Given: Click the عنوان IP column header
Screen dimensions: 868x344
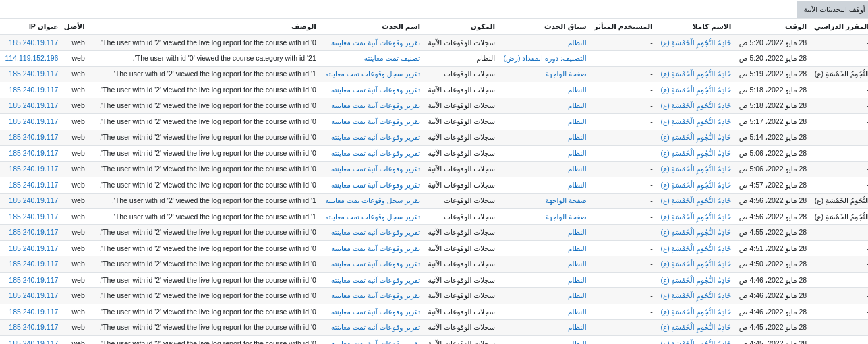Looking at the screenshot, I should pyautogui.click(x=43, y=26).
